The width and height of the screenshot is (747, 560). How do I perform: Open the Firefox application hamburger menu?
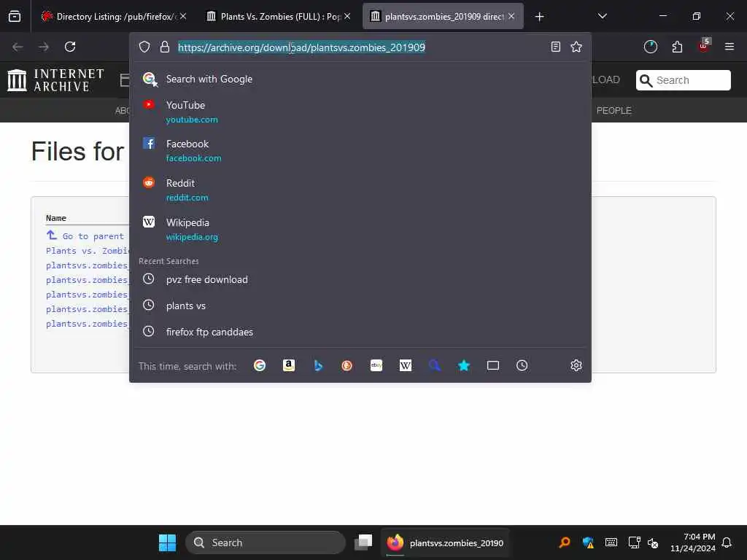729,47
